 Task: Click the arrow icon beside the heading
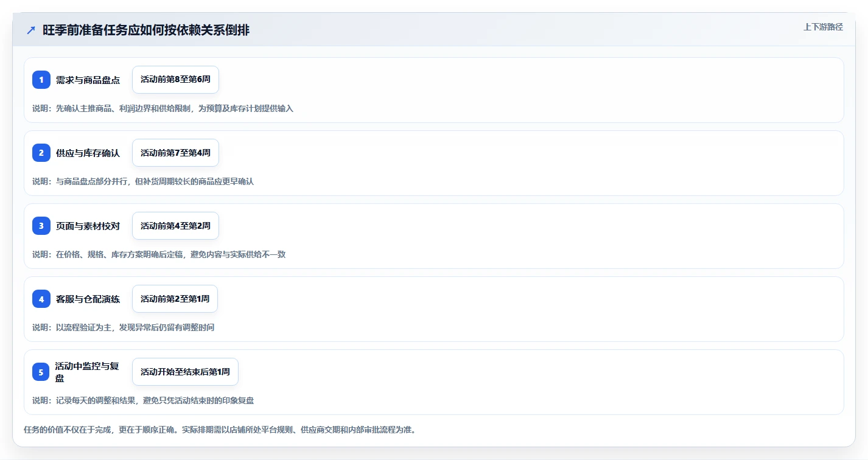point(31,30)
